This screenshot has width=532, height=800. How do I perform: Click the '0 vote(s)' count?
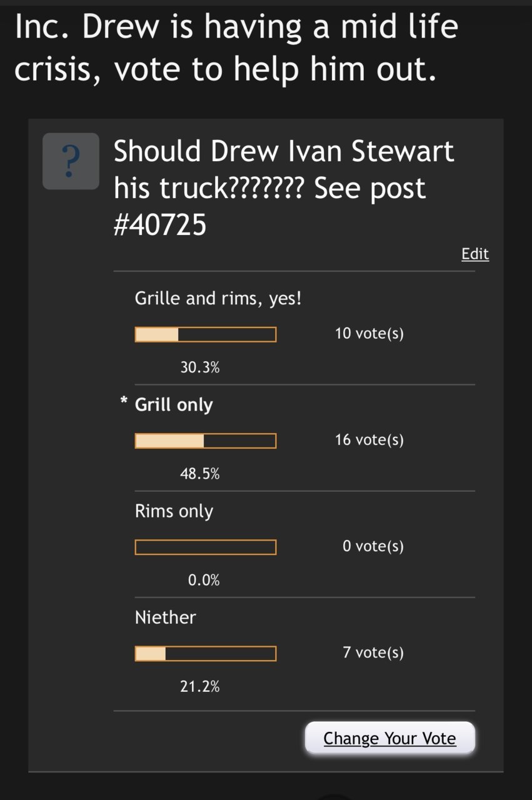click(373, 546)
